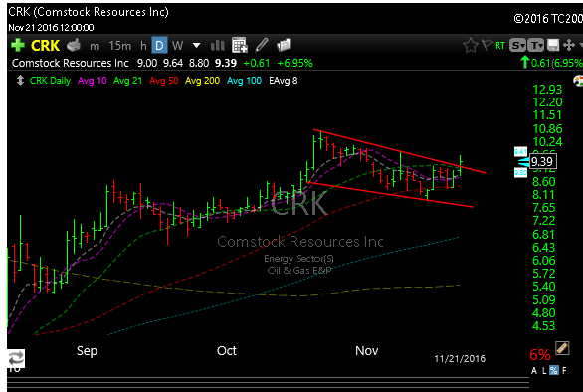Viewport: 583px width, 392px height.
Task: Click the red 6% scale value
Action: (540, 355)
